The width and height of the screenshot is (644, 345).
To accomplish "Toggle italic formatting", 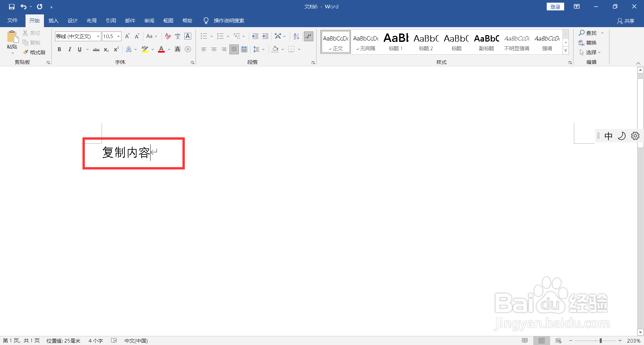I will click(x=69, y=50).
